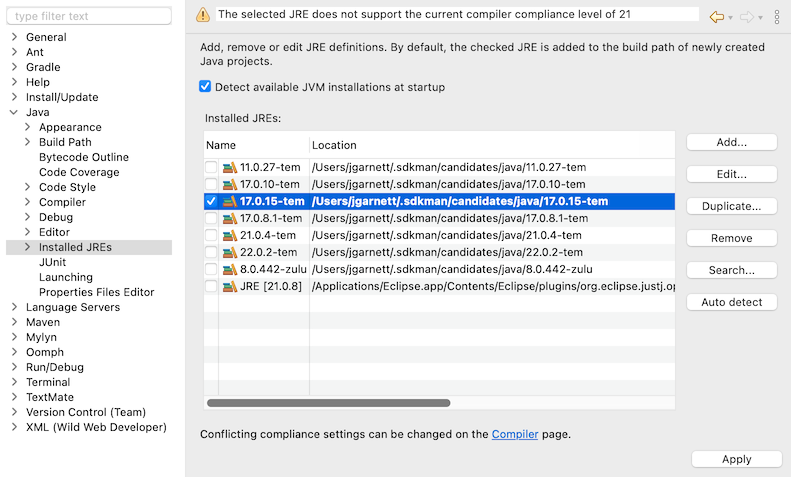Check the 21.0.4-tem JRE checkbox
The height and width of the screenshot is (477, 791).
tap(211, 235)
